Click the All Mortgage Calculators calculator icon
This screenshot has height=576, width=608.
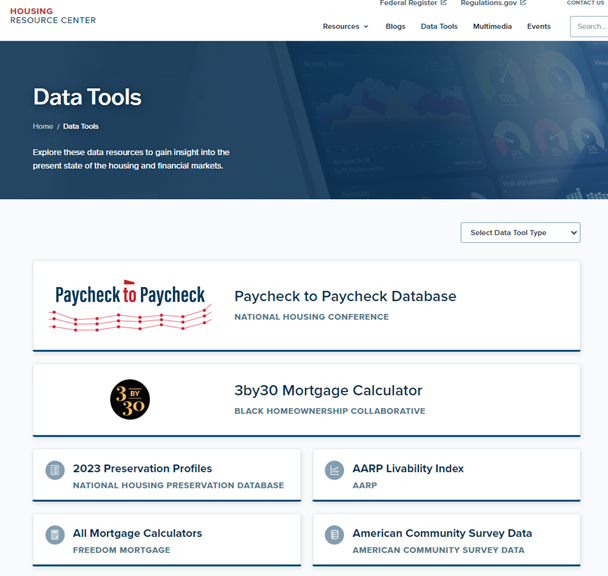[55, 535]
